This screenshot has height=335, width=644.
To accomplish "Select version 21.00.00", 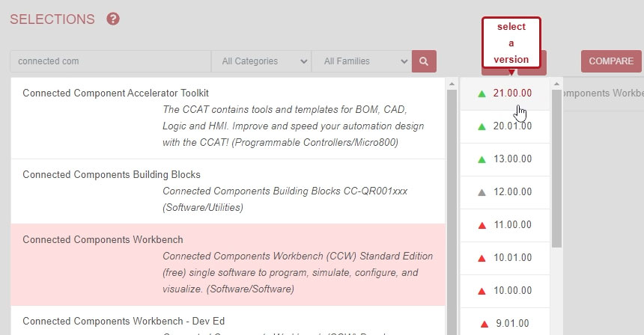I will tap(505, 93).
